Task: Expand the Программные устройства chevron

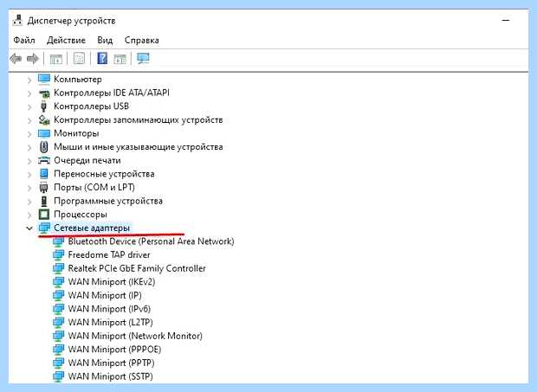Action: (29, 201)
